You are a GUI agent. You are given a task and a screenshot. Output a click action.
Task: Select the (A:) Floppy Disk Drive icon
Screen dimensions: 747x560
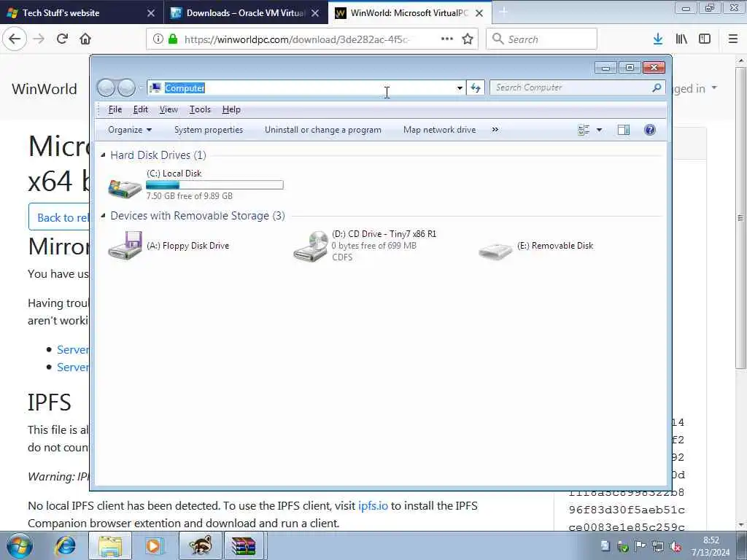125,246
